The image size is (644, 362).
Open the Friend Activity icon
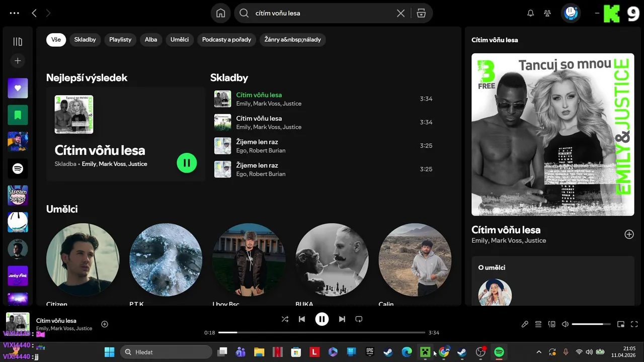(547, 13)
